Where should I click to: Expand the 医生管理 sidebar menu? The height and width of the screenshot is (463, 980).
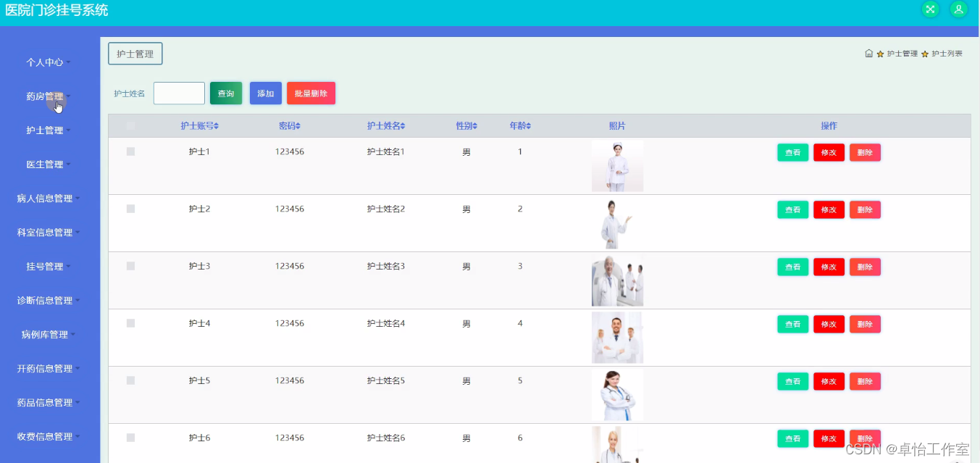[x=49, y=164]
